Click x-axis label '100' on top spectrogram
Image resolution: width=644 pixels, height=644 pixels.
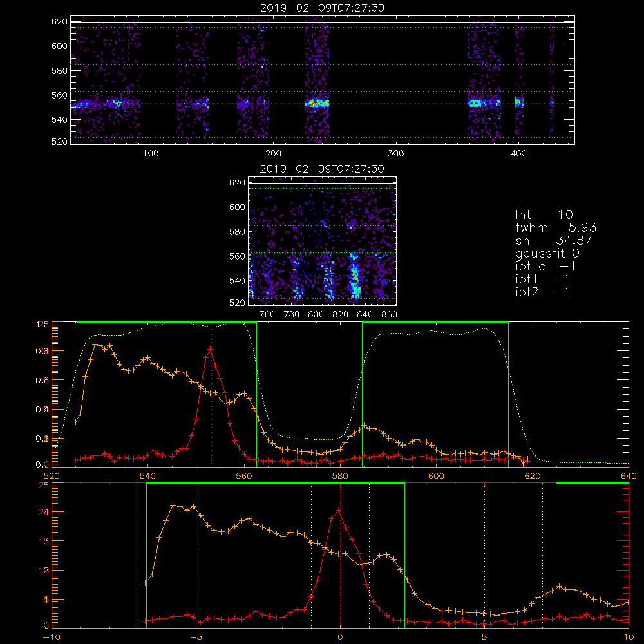[x=151, y=154]
